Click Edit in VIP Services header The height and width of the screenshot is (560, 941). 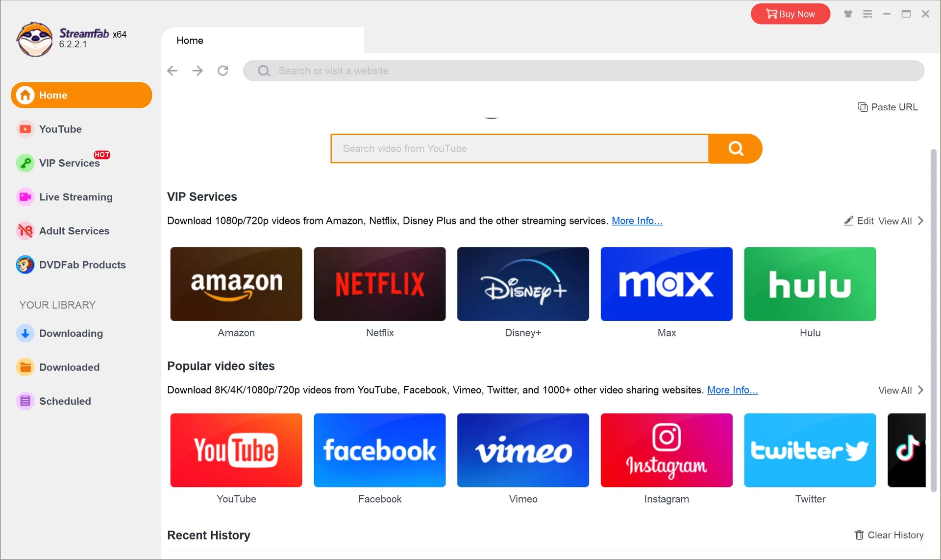coord(859,220)
